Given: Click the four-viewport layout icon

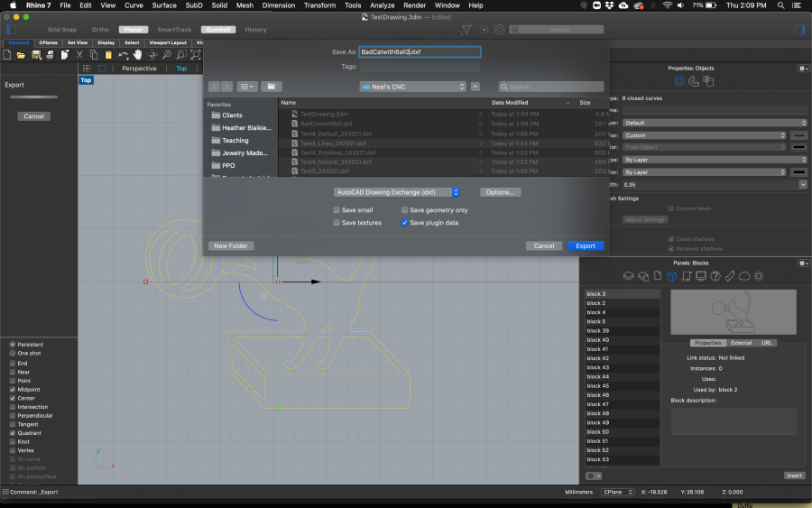Looking at the screenshot, I should tap(87, 69).
